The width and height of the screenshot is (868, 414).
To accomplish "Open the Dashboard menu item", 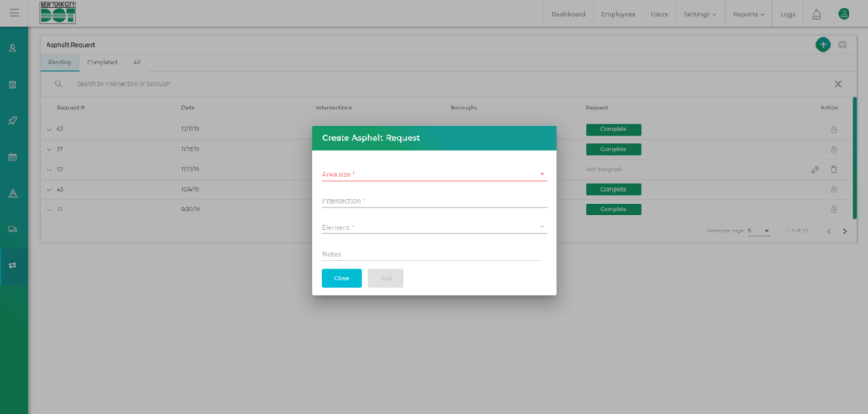I will (x=568, y=14).
